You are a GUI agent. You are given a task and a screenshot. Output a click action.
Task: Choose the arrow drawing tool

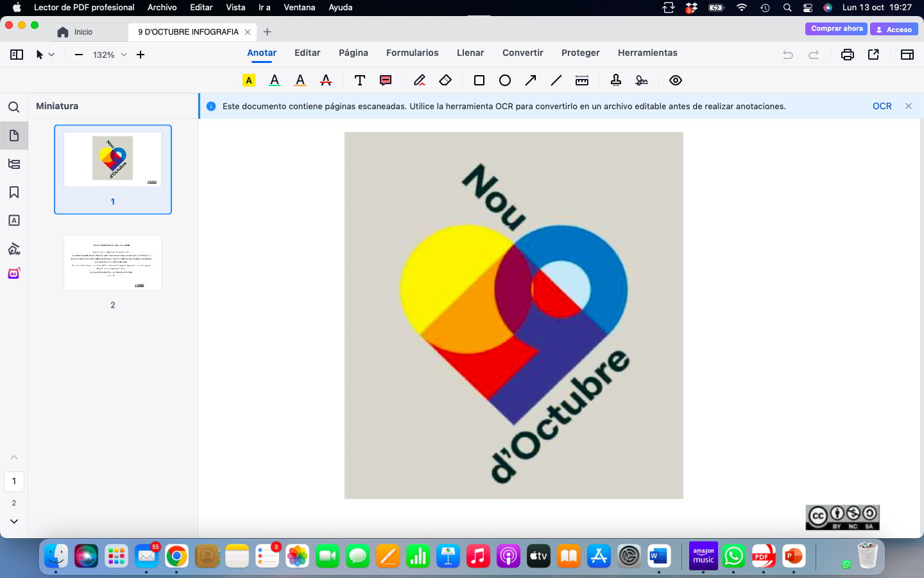531,80
